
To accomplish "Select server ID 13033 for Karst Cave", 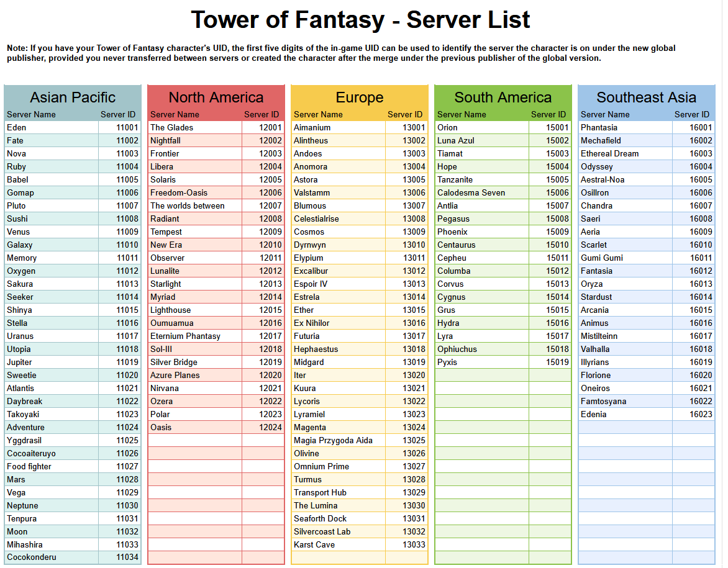I will pyautogui.click(x=414, y=544).
